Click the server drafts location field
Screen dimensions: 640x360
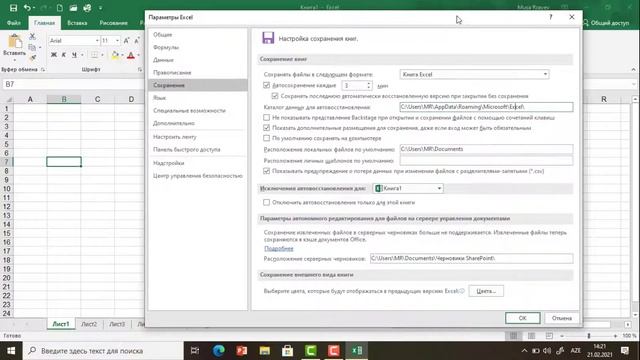point(471,258)
